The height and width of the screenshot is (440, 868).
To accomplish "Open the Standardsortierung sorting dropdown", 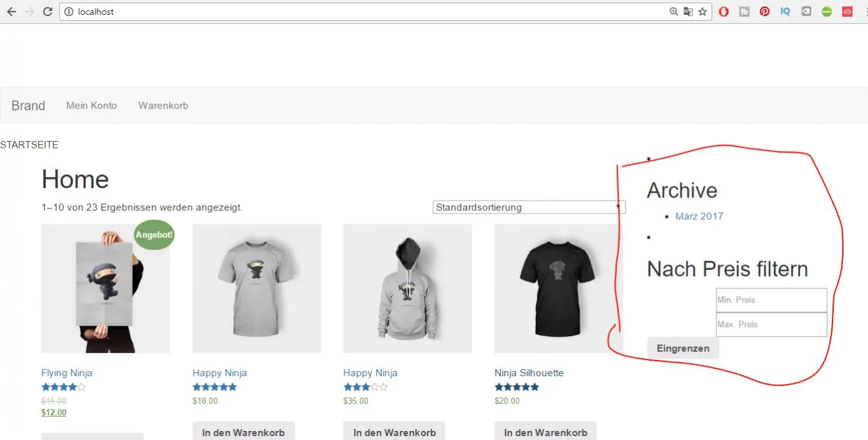I will coord(529,207).
